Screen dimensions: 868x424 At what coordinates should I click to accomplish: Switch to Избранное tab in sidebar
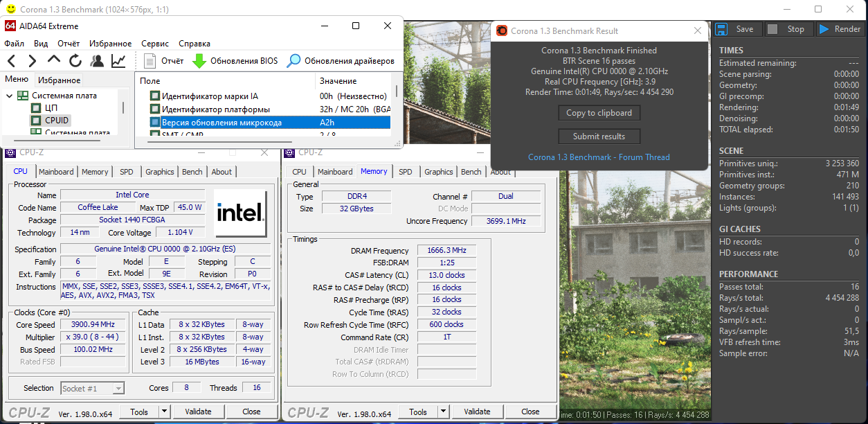[59, 80]
